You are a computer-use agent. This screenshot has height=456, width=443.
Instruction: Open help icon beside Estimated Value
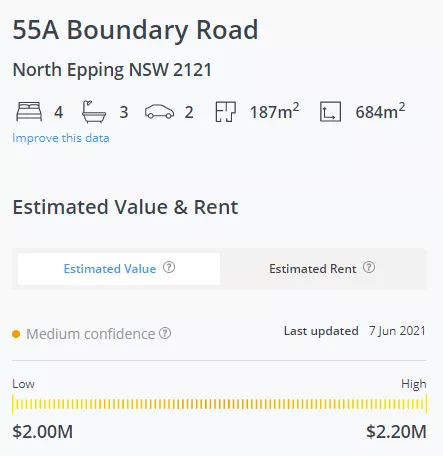169,267
